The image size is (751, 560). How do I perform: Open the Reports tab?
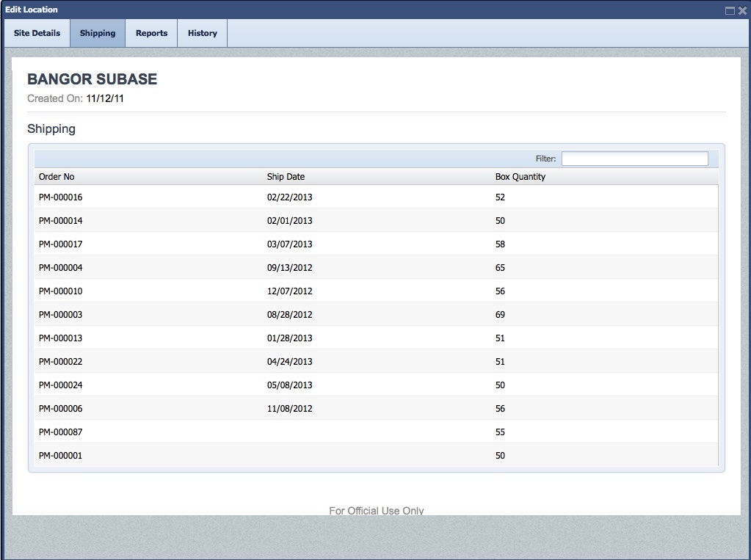pos(151,33)
